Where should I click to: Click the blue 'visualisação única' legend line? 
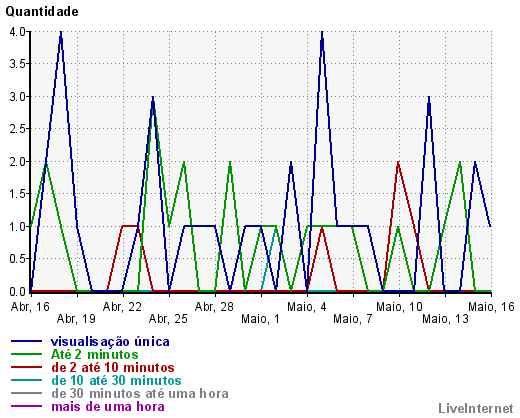pos(26,341)
